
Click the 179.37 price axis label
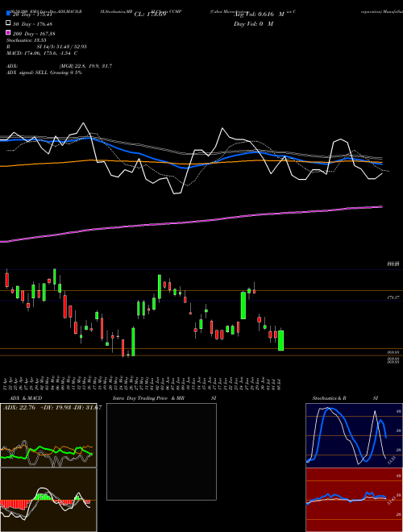[x=393, y=297]
